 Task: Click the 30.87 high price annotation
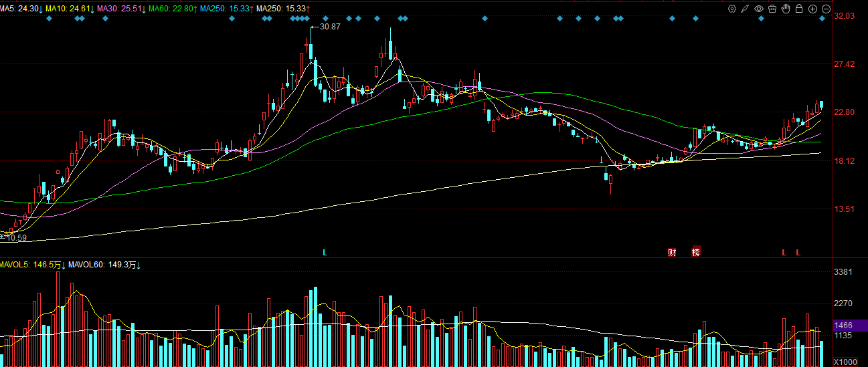(x=330, y=27)
